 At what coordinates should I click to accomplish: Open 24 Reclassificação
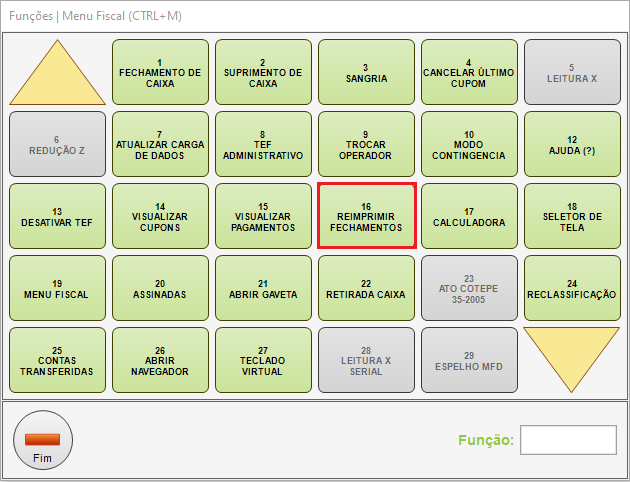pos(572,288)
